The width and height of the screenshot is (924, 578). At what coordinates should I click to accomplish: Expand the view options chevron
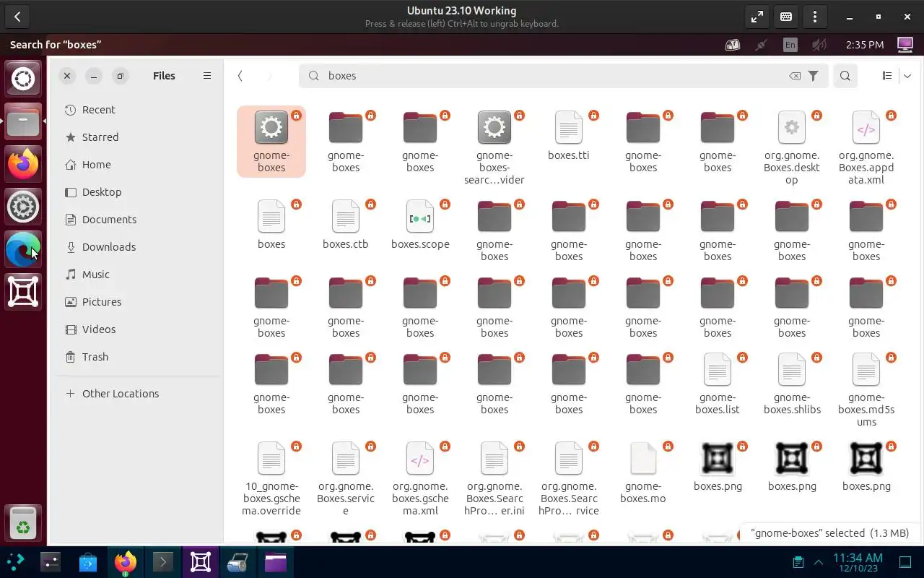point(907,76)
